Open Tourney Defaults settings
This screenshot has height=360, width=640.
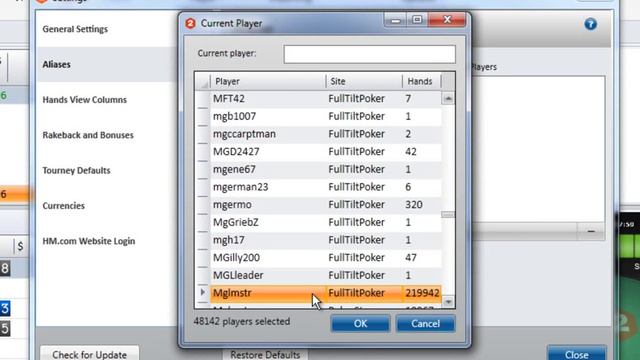tap(76, 170)
